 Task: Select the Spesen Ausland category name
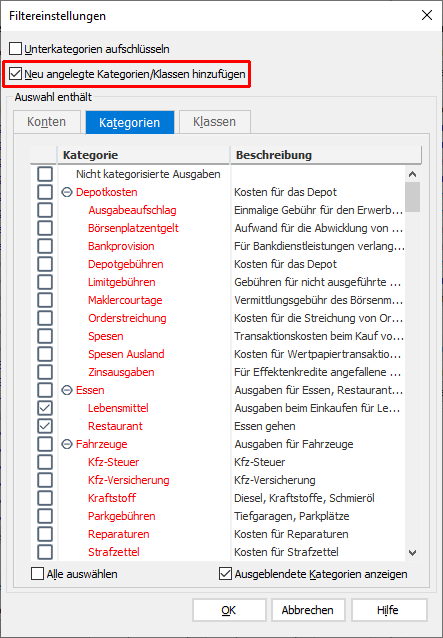pyautogui.click(x=126, y=354)
